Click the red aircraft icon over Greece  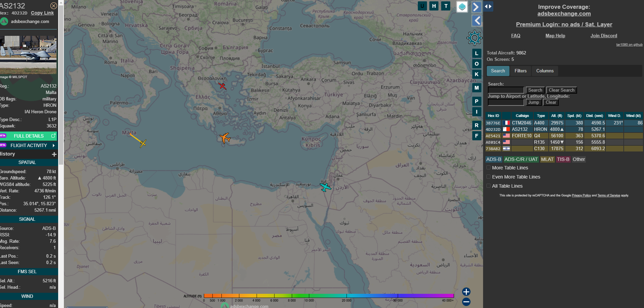tap(222, 86)
